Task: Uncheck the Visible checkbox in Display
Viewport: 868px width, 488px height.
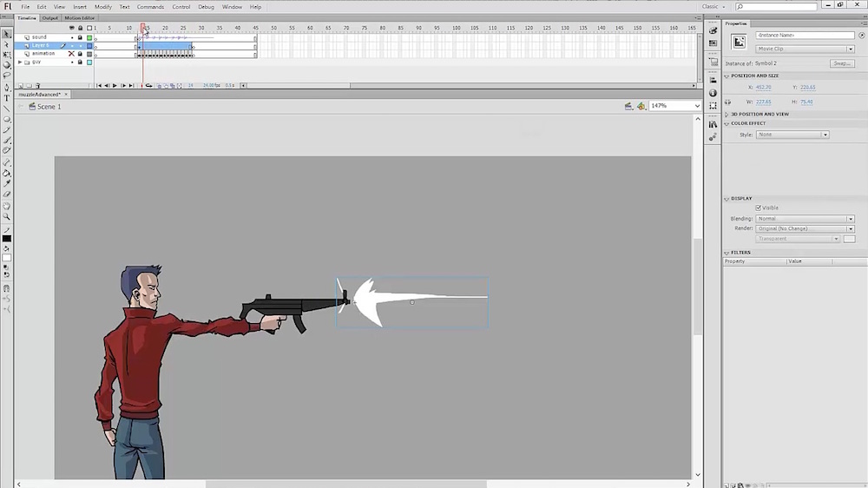Action: click(759, 208)
